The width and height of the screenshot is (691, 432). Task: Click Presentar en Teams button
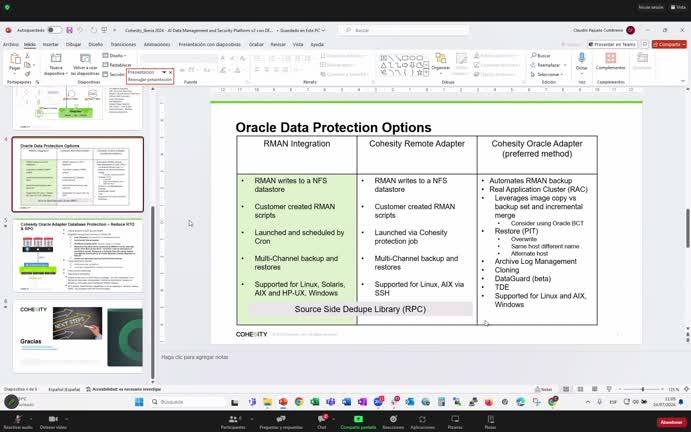[613, 45]
